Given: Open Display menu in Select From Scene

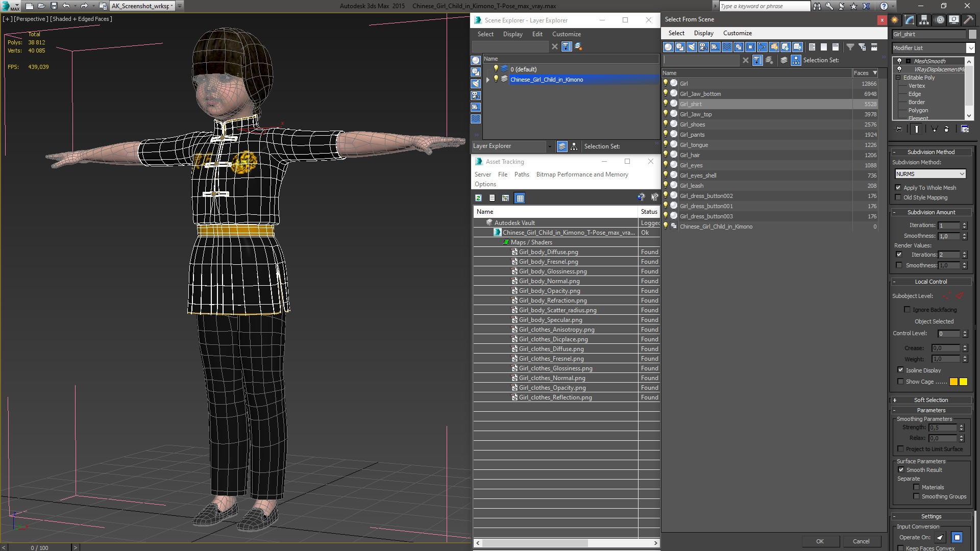Looking at the screenshot, I should point(703,33).
